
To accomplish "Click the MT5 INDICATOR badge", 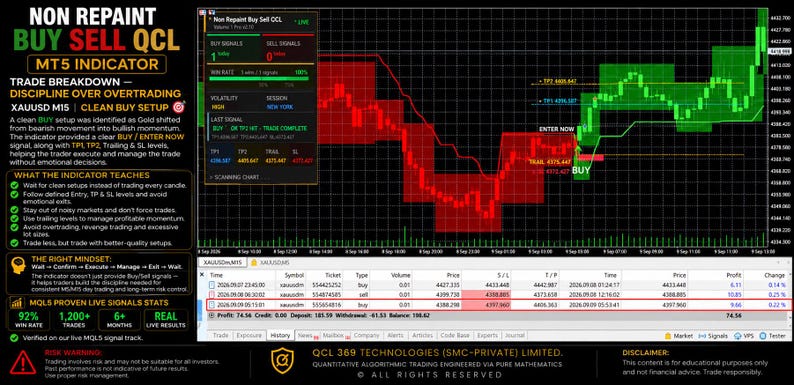I will (97, 64).
